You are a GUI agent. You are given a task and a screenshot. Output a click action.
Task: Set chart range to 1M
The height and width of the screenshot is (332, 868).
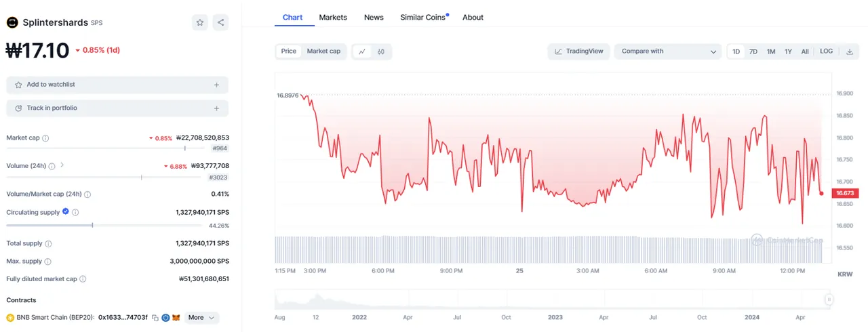click(x=771, y=51)
